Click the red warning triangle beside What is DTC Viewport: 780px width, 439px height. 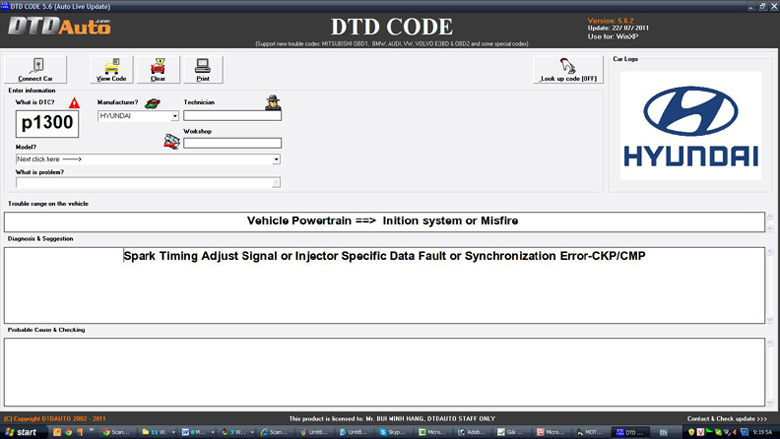click(74, 103)
